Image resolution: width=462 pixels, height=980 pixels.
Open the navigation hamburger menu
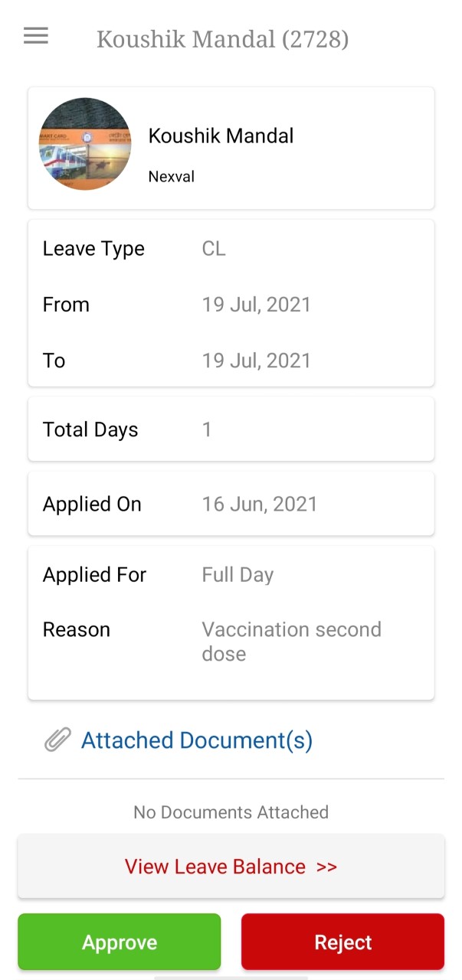point(35,36)
